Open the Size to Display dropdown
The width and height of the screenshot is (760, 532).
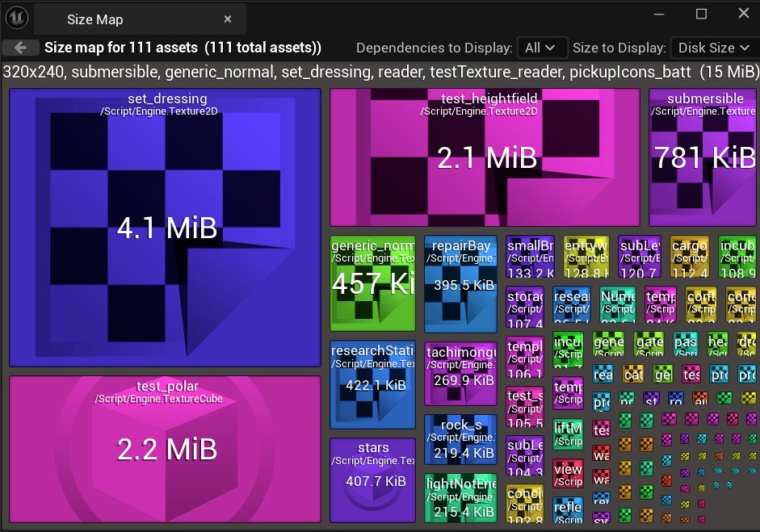coord(713,48)
